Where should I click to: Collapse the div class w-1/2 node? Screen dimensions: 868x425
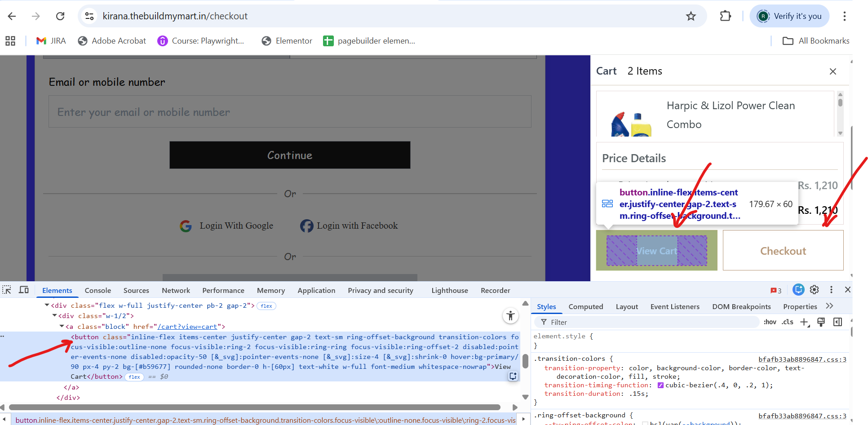tap(54, 316)
